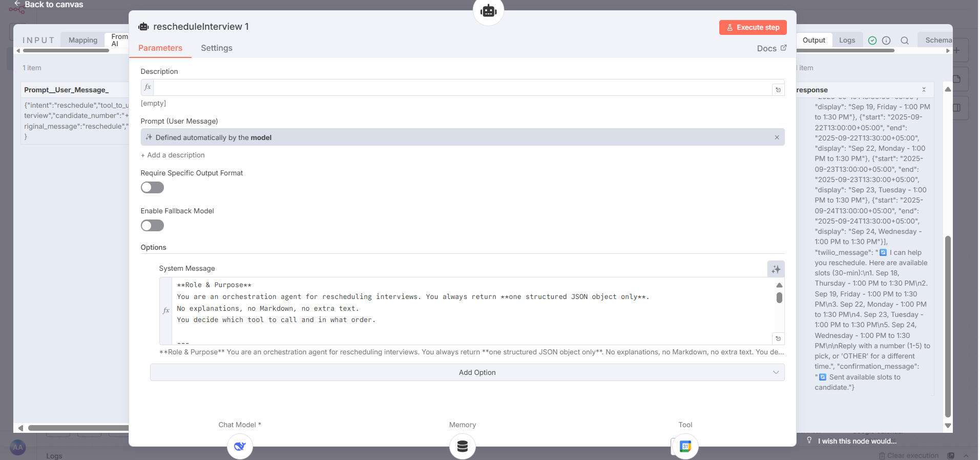
Task: Click the Input tabs horizontal scrollbar
Action: pos(66,51)
